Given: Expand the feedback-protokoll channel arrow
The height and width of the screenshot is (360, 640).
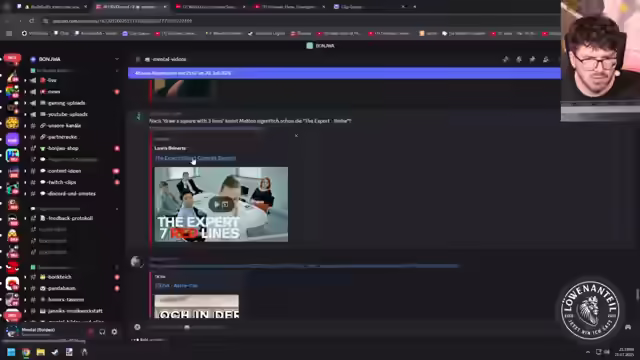Looking at the screenshot, I should (x=25, y=218).
